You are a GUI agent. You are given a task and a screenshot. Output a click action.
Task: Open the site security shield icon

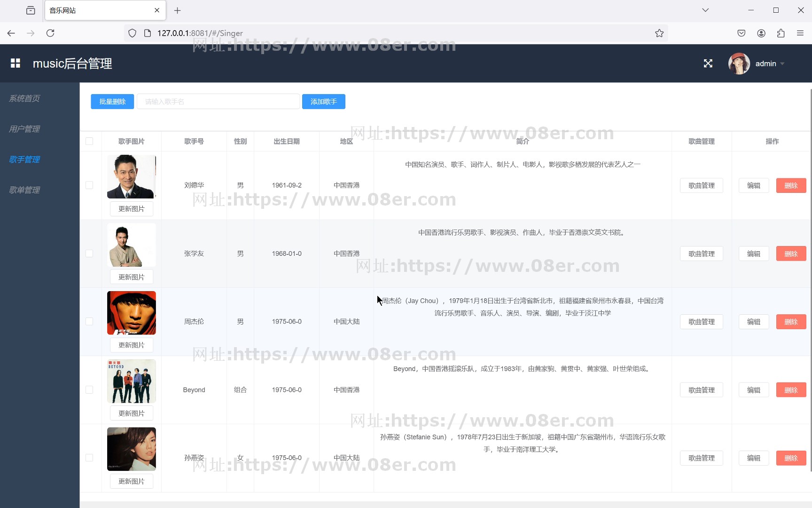click(x=132, y=33)
